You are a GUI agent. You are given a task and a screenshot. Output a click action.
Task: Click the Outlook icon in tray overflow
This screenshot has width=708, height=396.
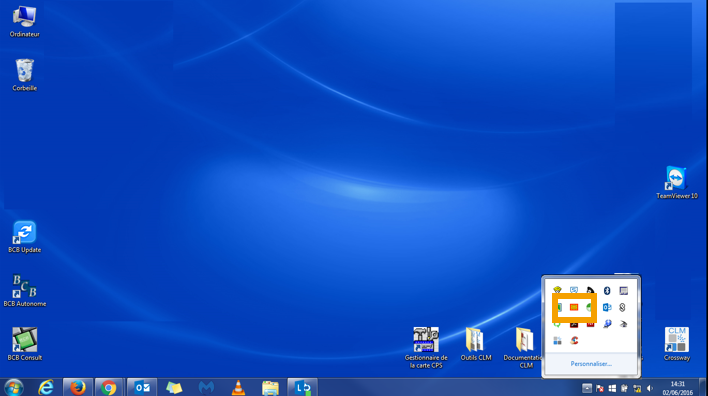tap(607, 307)
